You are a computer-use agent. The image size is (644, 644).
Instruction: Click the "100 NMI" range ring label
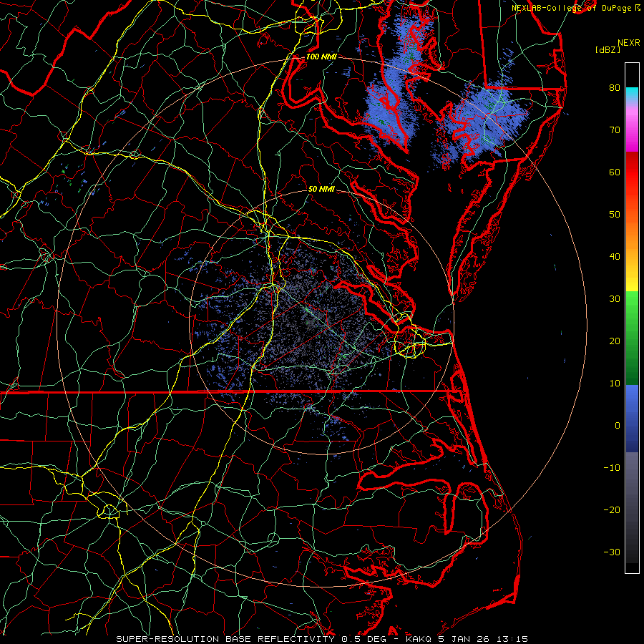coord(321,57)
